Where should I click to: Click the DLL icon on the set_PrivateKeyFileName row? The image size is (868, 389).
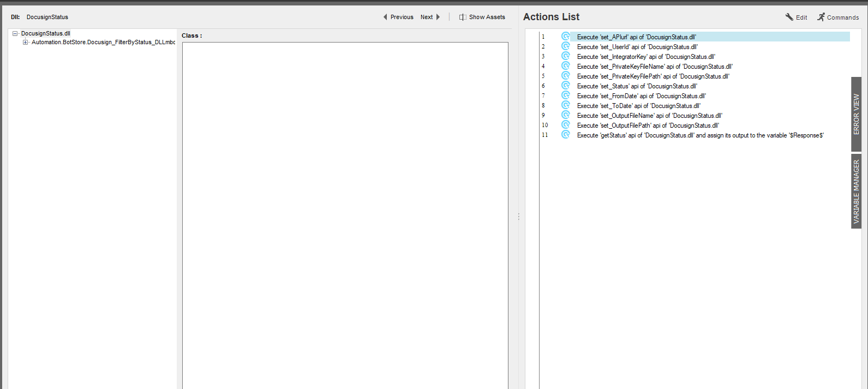[x=566, y=66]
